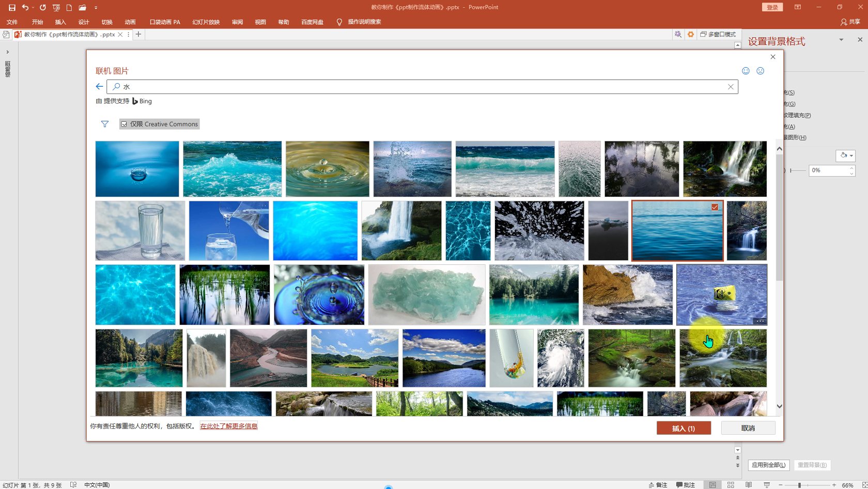Screen dimensions: 868x489
Task: Open file folder icon in quick access
Action: (83, 7)
